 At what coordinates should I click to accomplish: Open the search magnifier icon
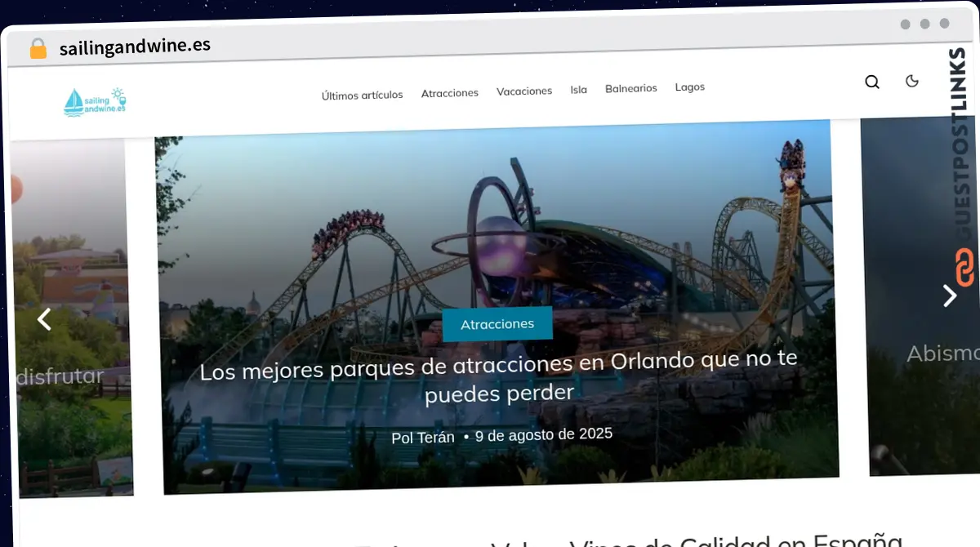[872, 82]
